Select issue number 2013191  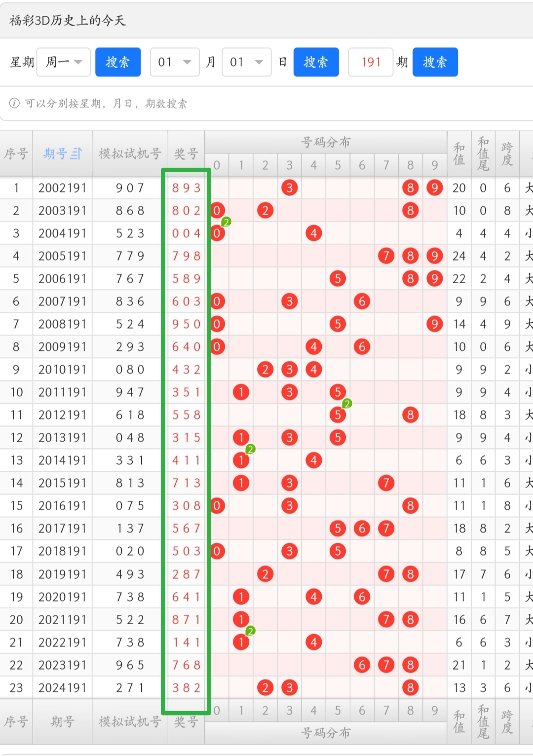pyautogui.click(x=62, y=438)
